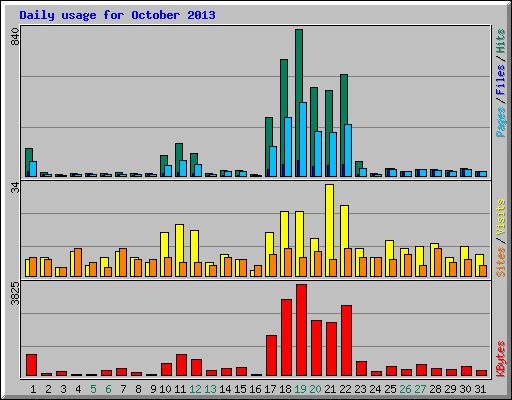
Task: Click the red KBytes bar for day 22
Action: (x=346, y=340)
